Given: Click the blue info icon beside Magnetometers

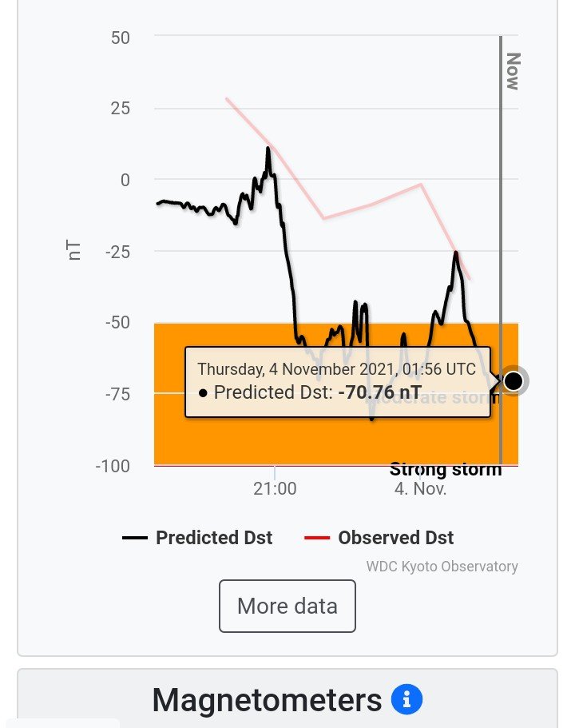Looking at the screenshot, I should [x=408, y=700].
